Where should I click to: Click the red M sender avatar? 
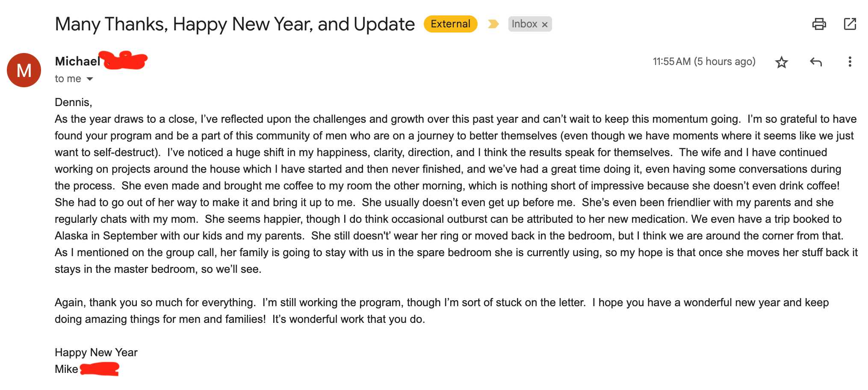(24, 70)
